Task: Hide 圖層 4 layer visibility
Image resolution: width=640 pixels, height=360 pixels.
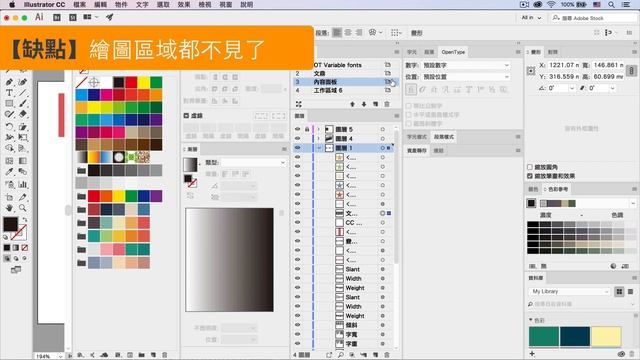Action: tap(298, 138)
